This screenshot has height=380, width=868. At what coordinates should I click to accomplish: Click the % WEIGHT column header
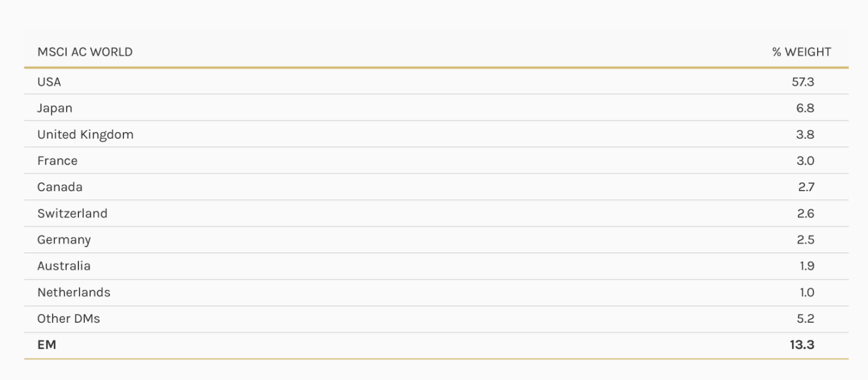click(801, 52)
